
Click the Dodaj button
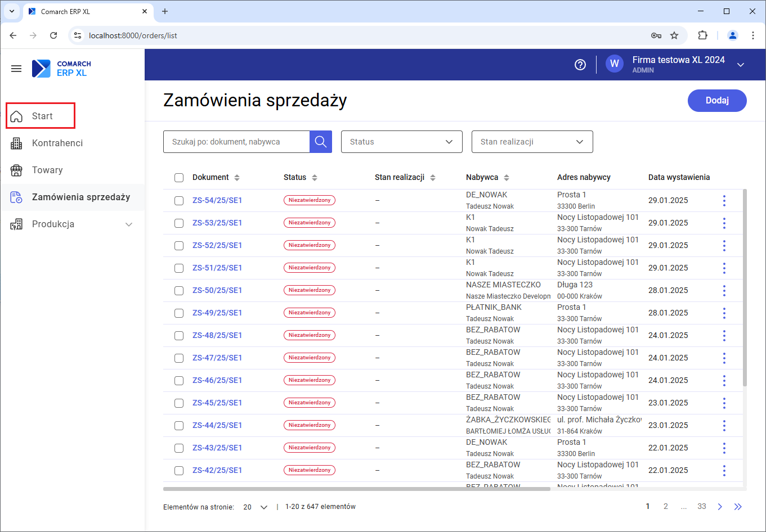point(717,101)
